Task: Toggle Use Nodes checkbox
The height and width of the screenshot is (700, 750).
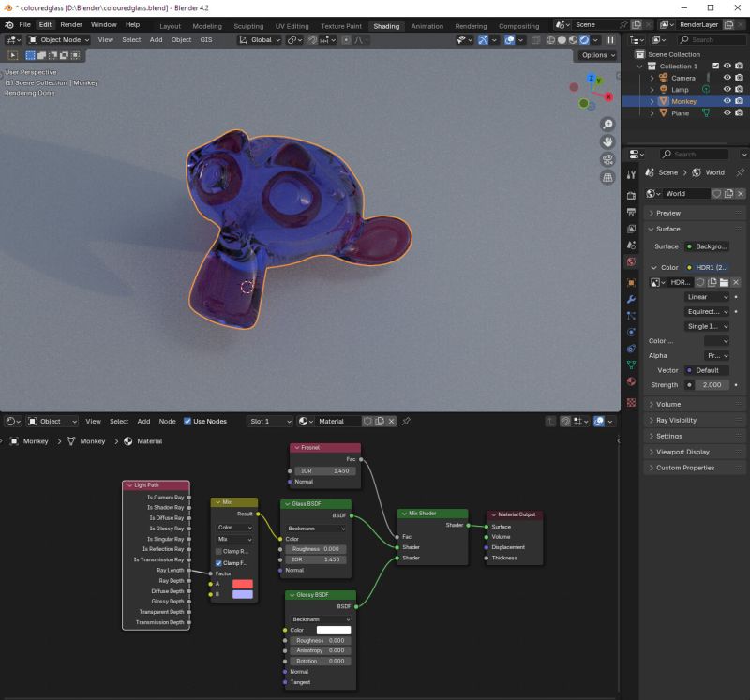Action: point(187,422)
